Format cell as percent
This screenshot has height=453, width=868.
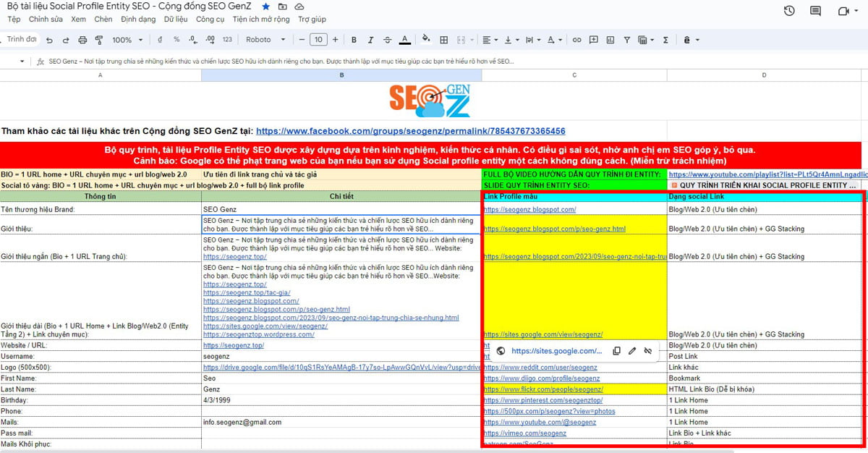[x=176, y=40]
